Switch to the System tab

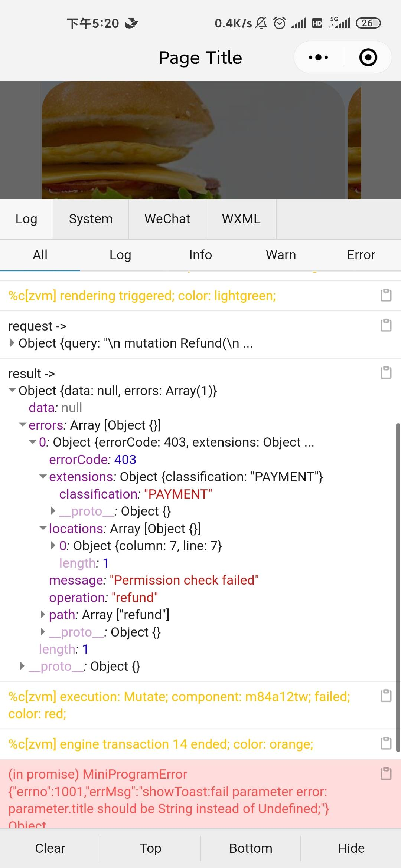click(91, 219)
